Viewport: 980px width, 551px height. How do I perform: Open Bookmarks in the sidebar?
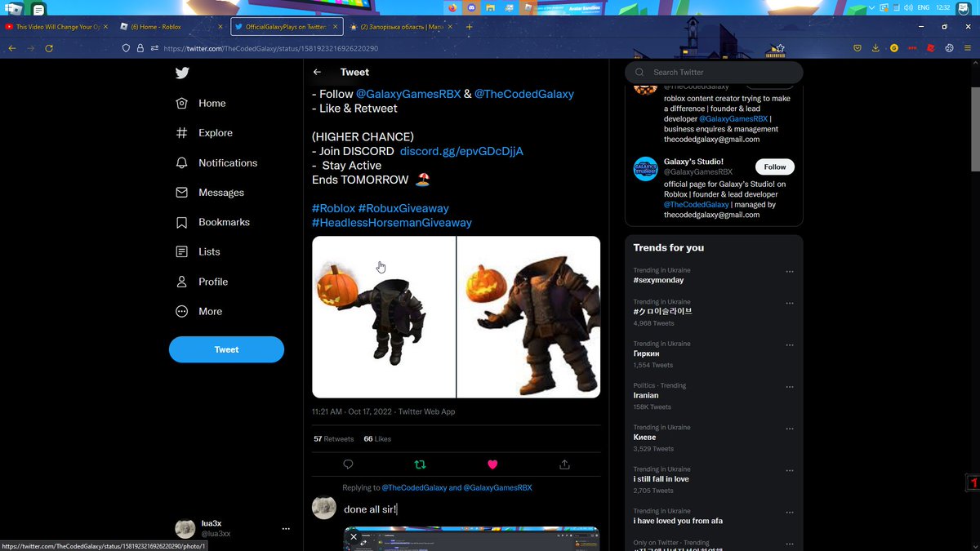coord(212,222)
